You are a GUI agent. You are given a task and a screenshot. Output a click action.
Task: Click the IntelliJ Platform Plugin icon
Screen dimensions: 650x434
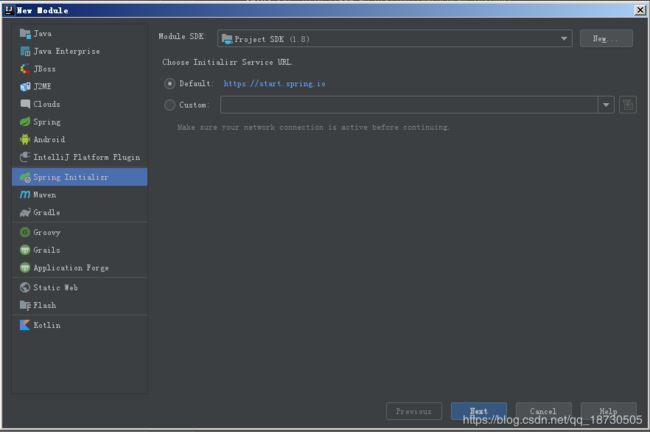pyautogui.click(x=25, y=157)
